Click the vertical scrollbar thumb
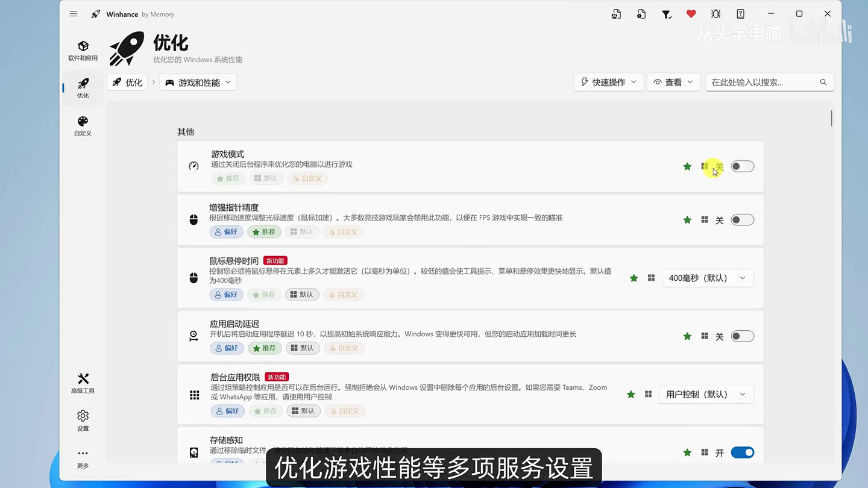The height and width of the screenshot is (488, 868). click(831, 118)
